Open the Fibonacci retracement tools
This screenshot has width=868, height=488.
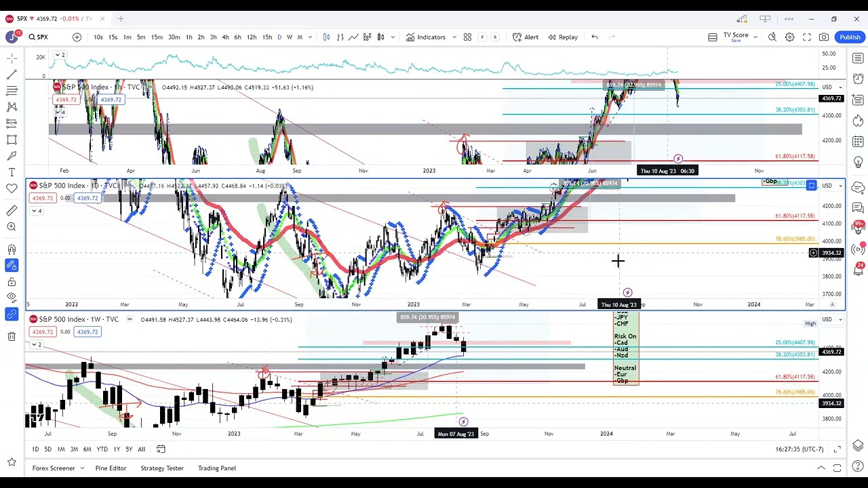12,91
